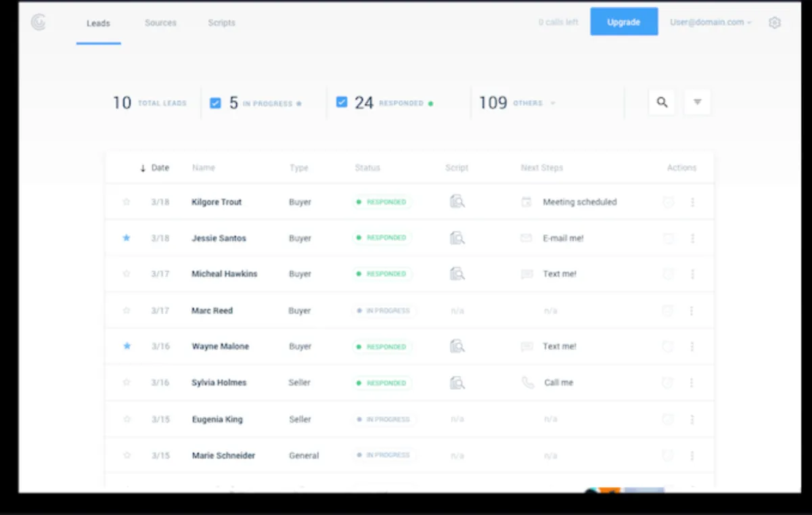
Task: Click action shield icon for Marc Reed
Action: (x=668, y=311)
